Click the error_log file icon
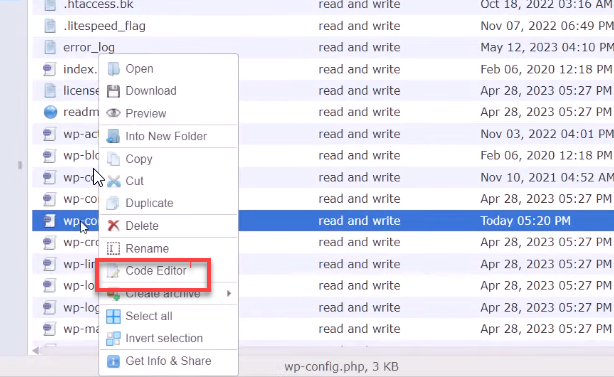Viewport: 614px width, 377px height. click(50, 47)
